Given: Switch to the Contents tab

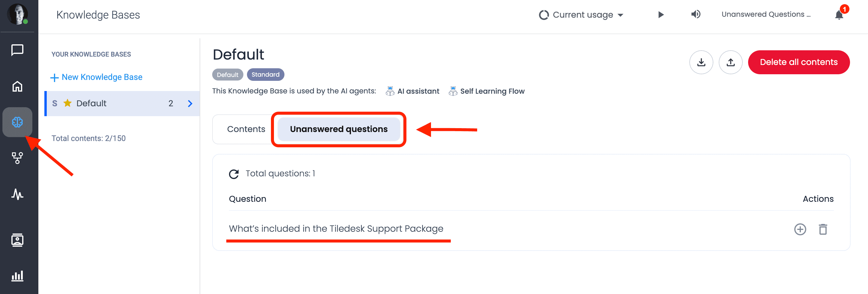Looking at the screenshot, I should pos(246,129).
